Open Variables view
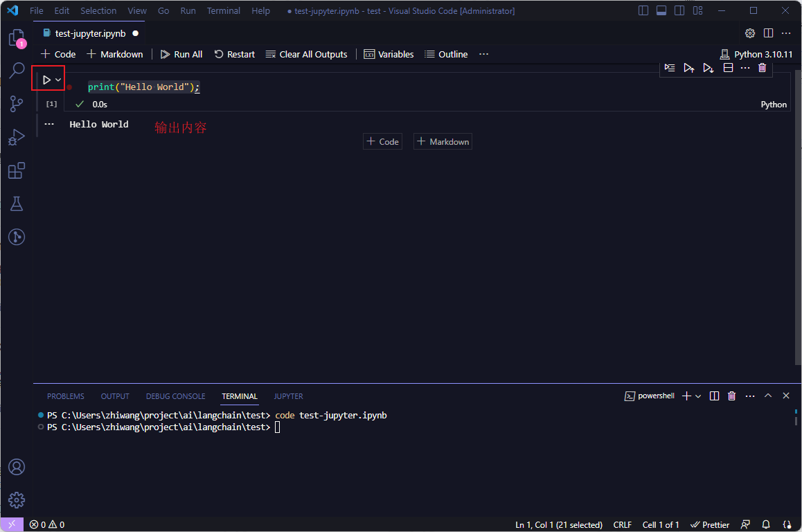 [389, 54]
